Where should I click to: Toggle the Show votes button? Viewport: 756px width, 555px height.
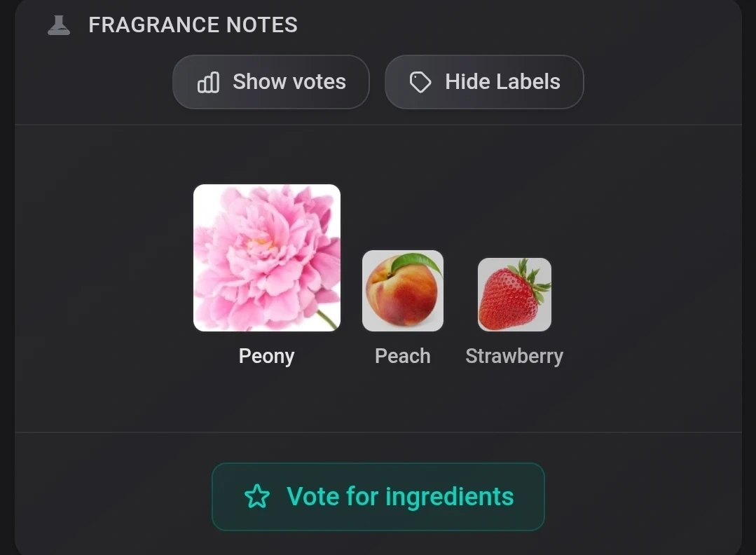click(271, 82)
